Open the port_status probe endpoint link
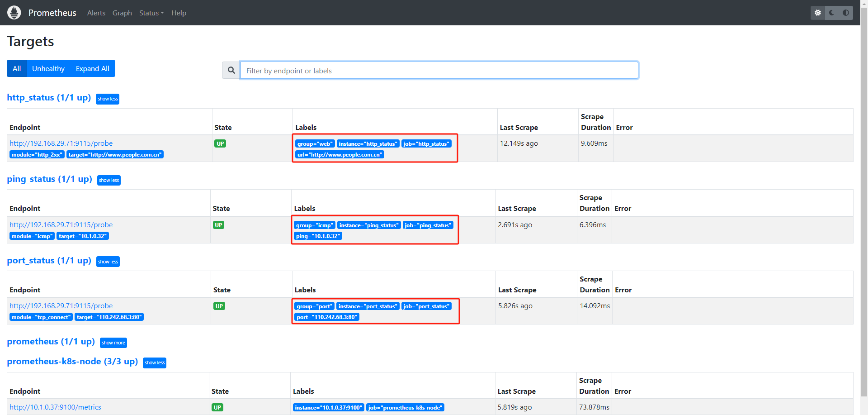Viewport: 868px width, 415px height. 61,305
